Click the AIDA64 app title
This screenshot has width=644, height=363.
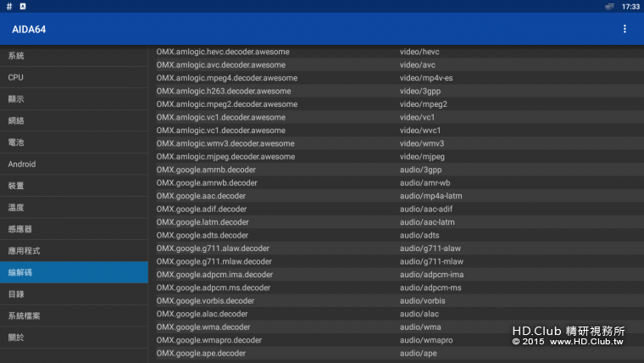pyautogui.click(x=29, y=29)
